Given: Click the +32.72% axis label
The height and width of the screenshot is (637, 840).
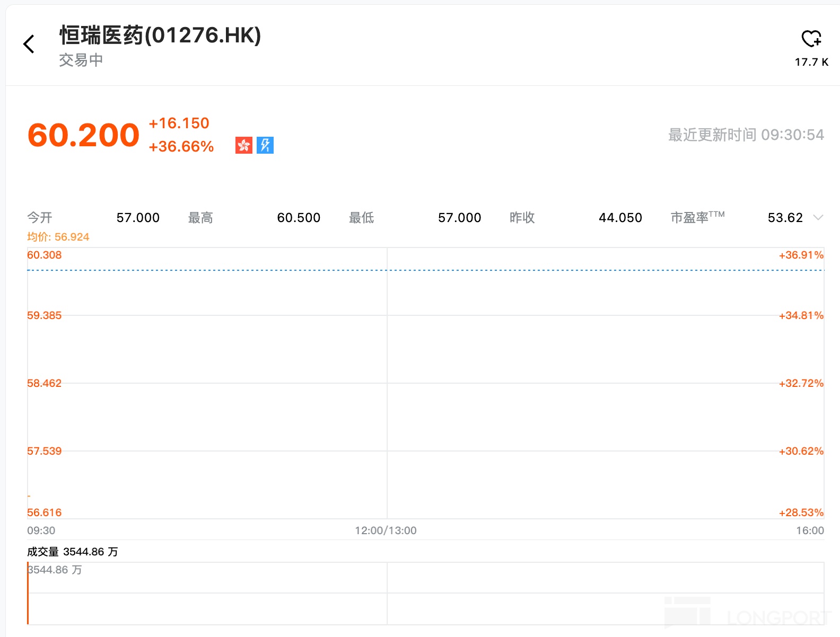Looking at the screenshot, I should 801,383.
